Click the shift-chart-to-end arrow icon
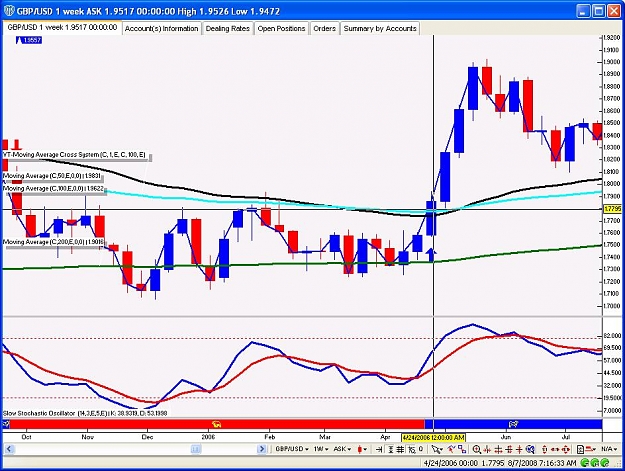The height and width of the screenshot is (471, 625). (379, 449)
